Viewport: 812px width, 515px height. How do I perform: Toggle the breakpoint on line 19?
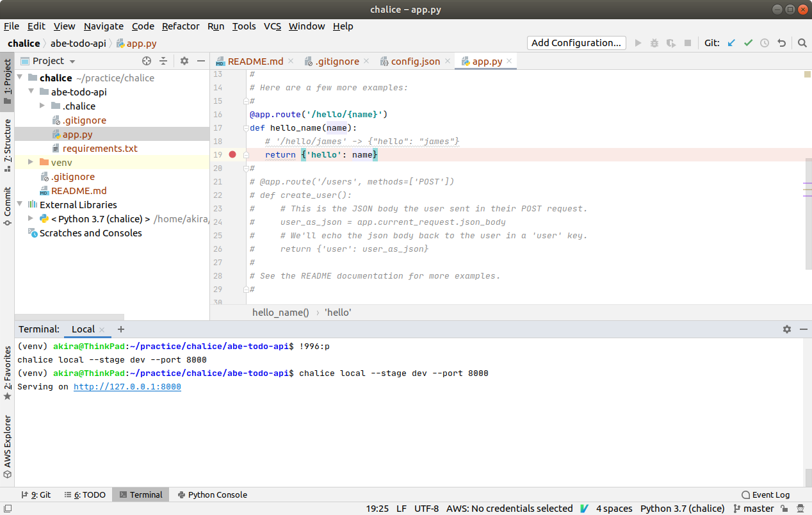232,154
